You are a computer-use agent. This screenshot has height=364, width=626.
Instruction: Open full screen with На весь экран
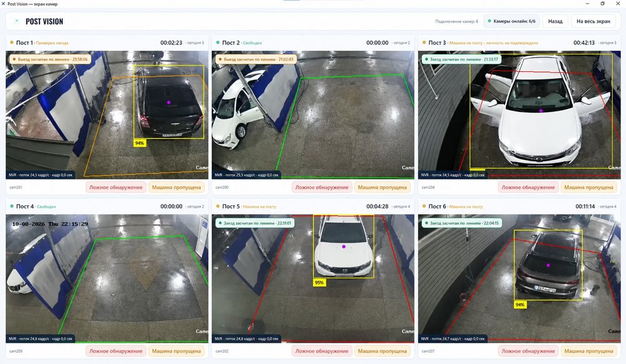(593, 21)
